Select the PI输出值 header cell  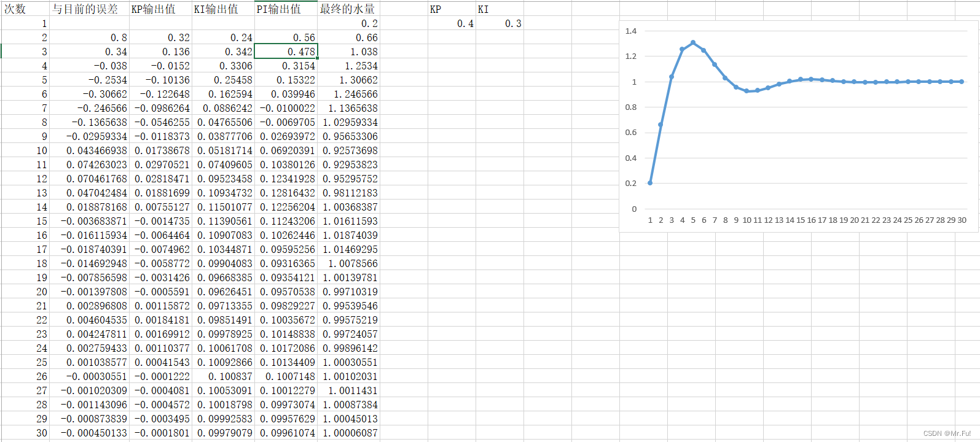tap(286, 9)
